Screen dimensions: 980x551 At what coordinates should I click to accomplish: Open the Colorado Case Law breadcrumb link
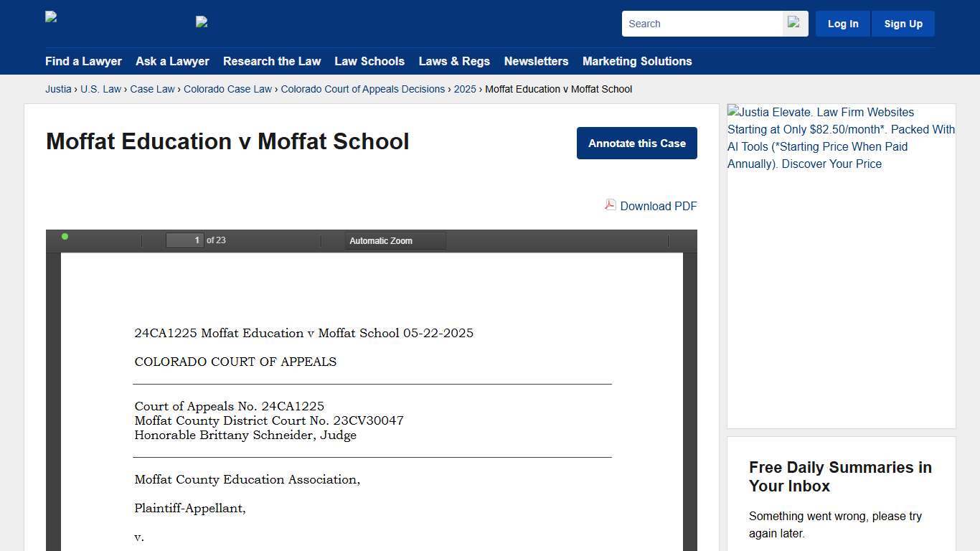[x=227, y=89]
